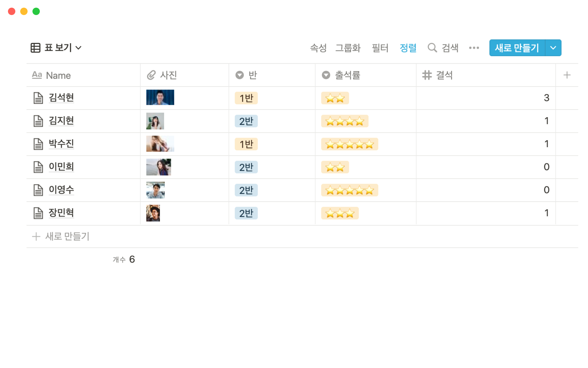Open the 정렬 sort menu
Viewport: 588px width, 368px height.
408,48
